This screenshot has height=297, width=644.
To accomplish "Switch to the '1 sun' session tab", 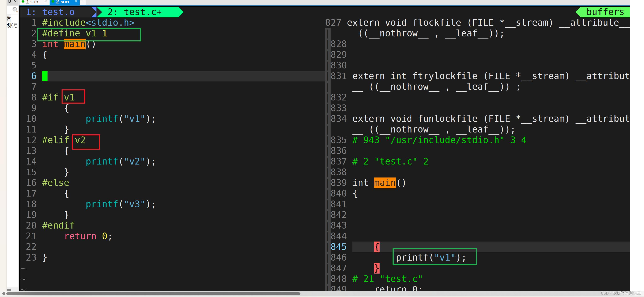I will (x=32, y=2).
